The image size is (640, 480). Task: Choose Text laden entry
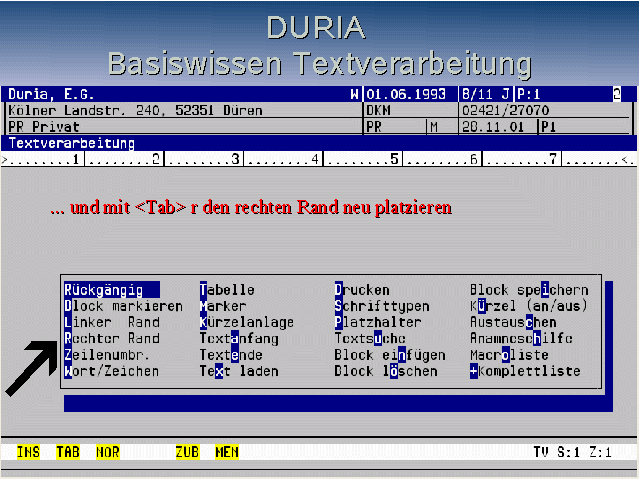point(239,371)
